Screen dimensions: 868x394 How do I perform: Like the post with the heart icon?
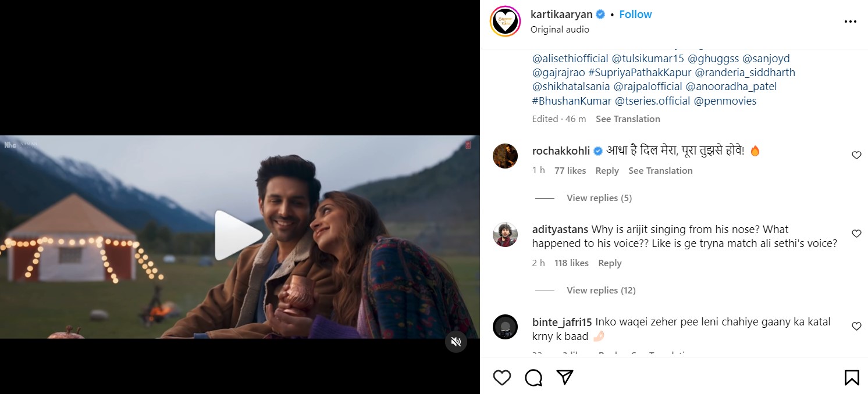[x=501, y=378]
